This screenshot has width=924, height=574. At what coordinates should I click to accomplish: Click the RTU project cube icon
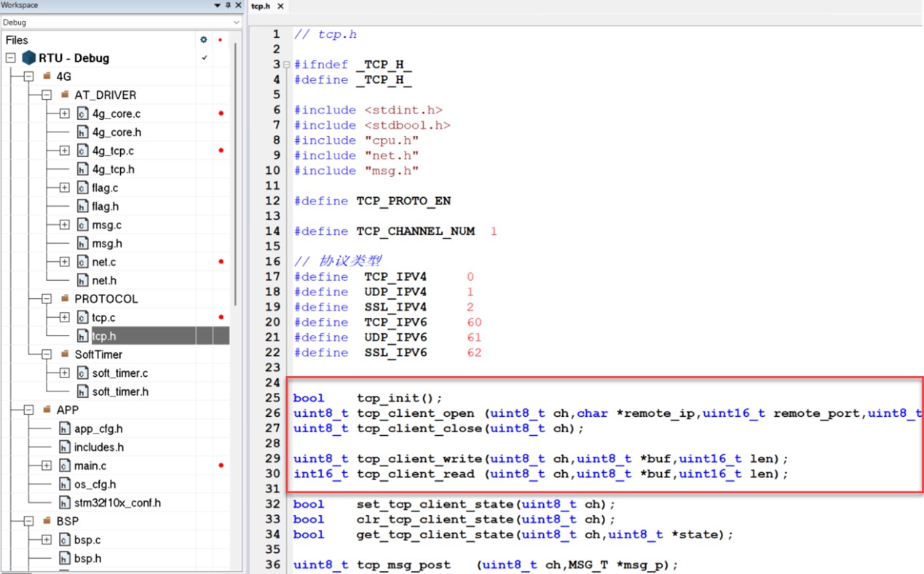pos(28,58)
